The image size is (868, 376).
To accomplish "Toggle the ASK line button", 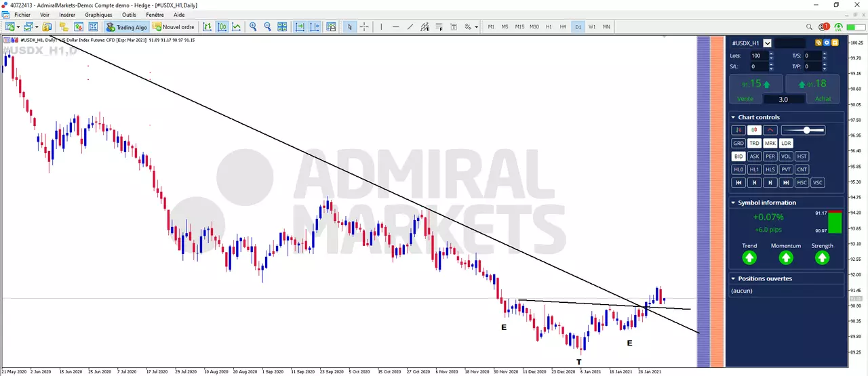I will [754, 156].
